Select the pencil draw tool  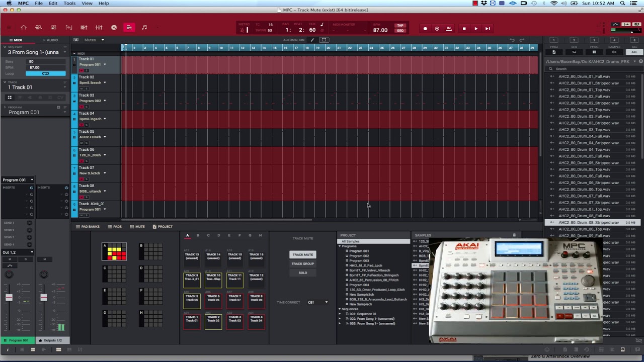pyautogui.click(x=312, y=40)
